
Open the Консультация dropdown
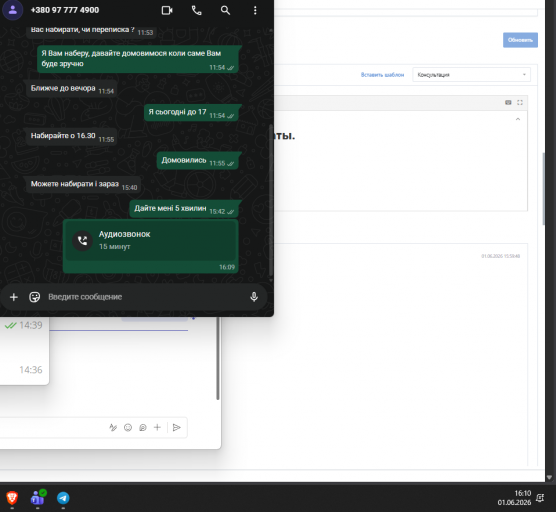click(x=471, y=75)
